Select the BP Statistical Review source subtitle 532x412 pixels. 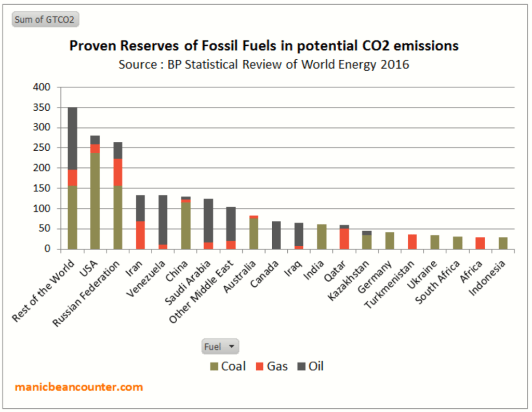tap(264, 64)
